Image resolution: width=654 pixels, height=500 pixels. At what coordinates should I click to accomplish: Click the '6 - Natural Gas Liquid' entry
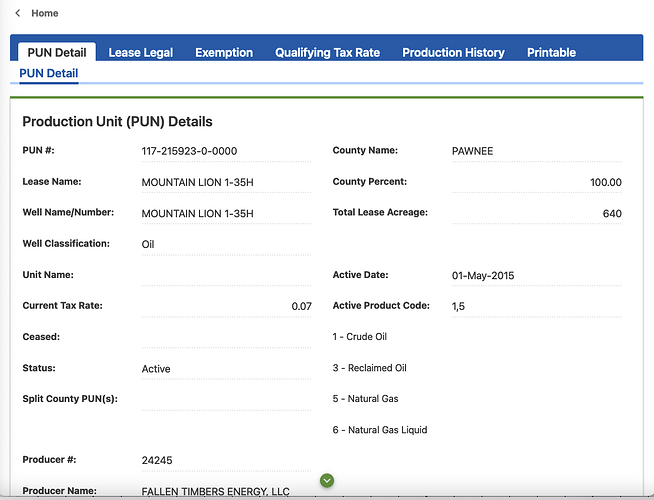coord(380,430)
